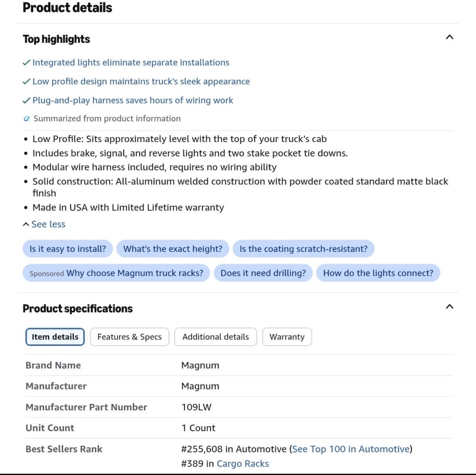
Task: Choose "How do the lights connect?" question
Action: [x=378, y=273]
